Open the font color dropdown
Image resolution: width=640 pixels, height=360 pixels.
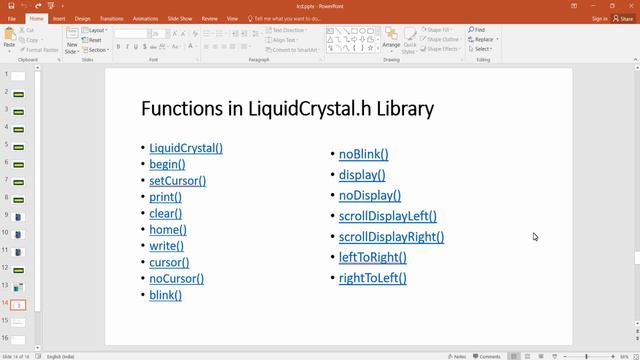(x=196, y=47)
